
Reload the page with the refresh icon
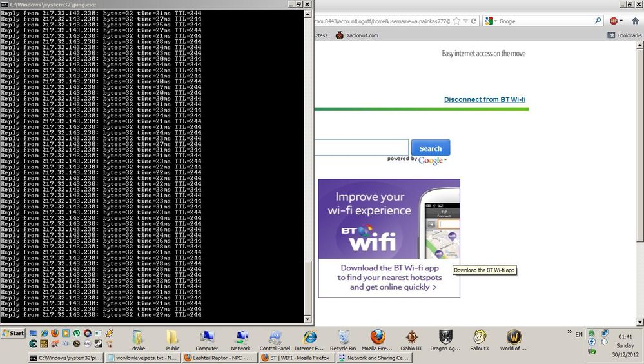click(474, 21)
